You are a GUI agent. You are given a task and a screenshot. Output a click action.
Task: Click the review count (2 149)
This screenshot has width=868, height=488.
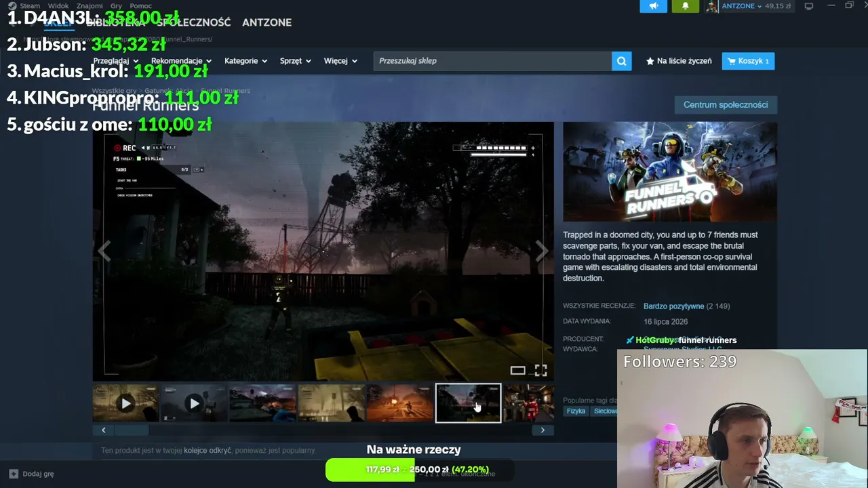(x=718, y=306)
